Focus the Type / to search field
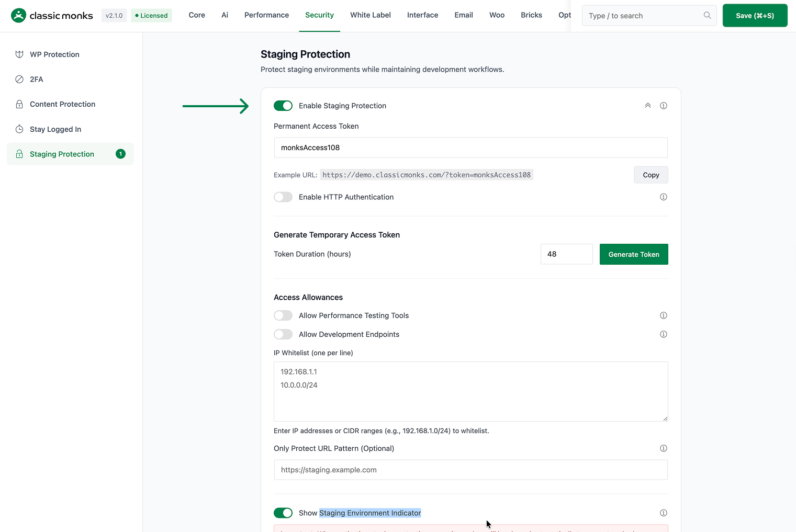Image resolution: width=796 pixels, height=532 pixels. [649, 16]
